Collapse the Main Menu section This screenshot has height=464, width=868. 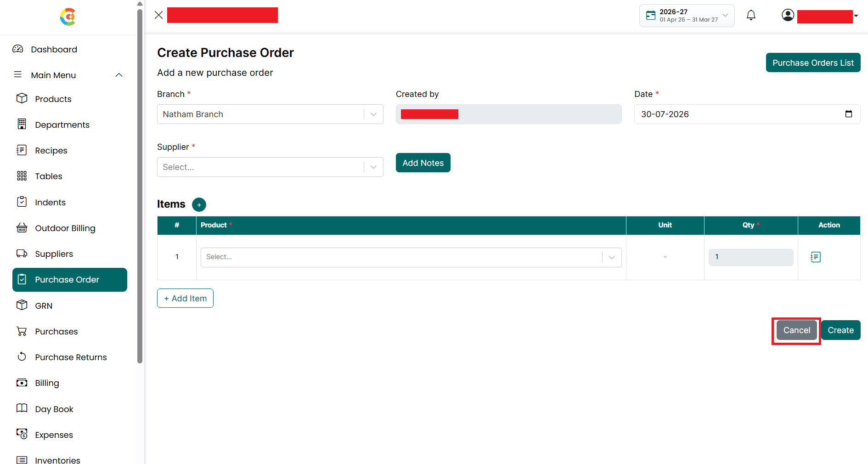119,75
